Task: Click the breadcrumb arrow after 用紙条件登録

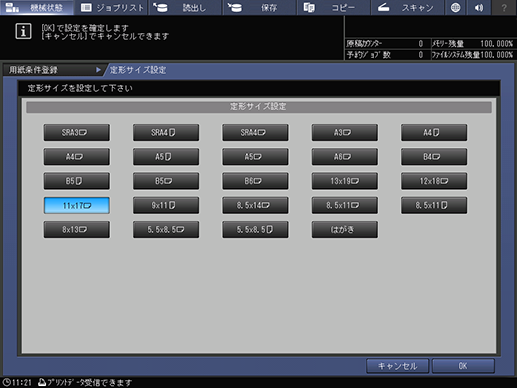Action: pos(98,70)
